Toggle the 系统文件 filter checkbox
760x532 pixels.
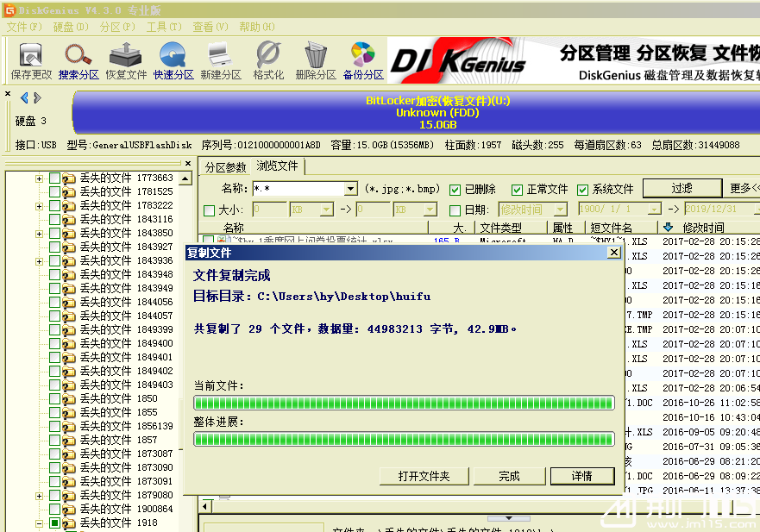582,190
